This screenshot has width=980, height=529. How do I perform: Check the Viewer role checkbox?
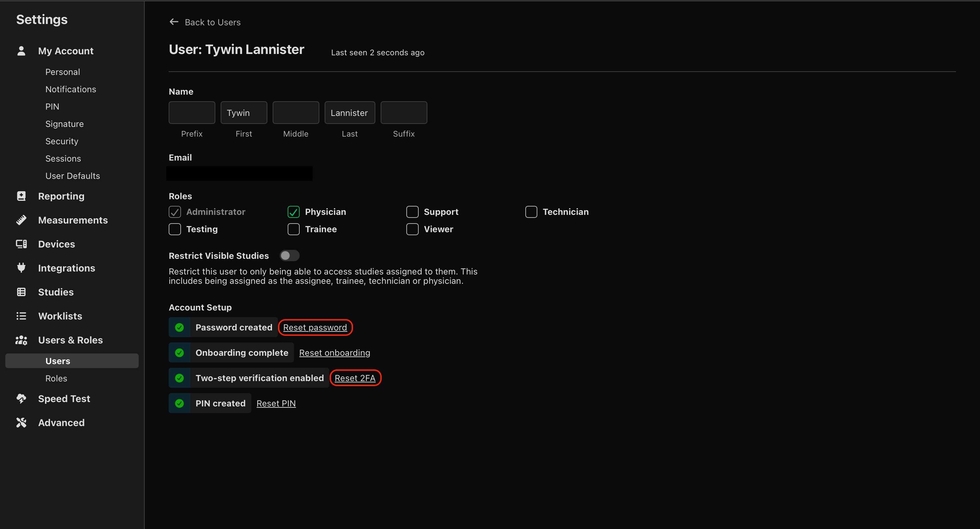click(412, 229)
